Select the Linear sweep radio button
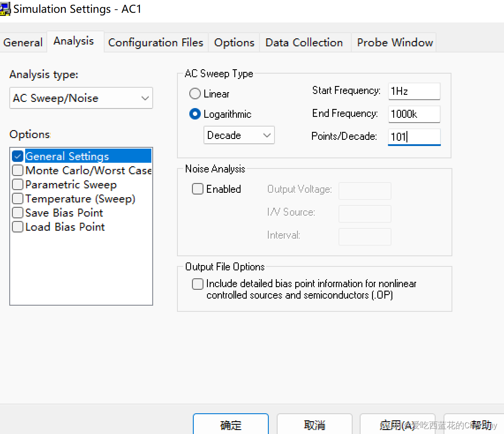 pos(195,94)
